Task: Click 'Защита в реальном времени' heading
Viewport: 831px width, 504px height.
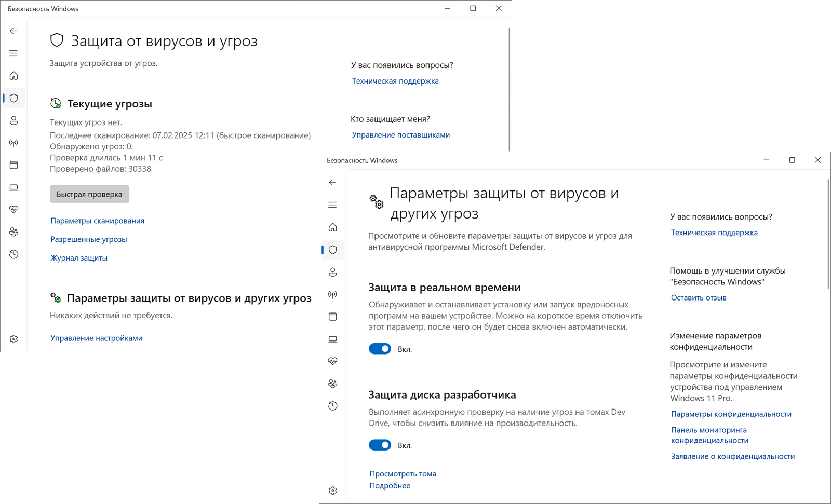Action: coord(445,288)
